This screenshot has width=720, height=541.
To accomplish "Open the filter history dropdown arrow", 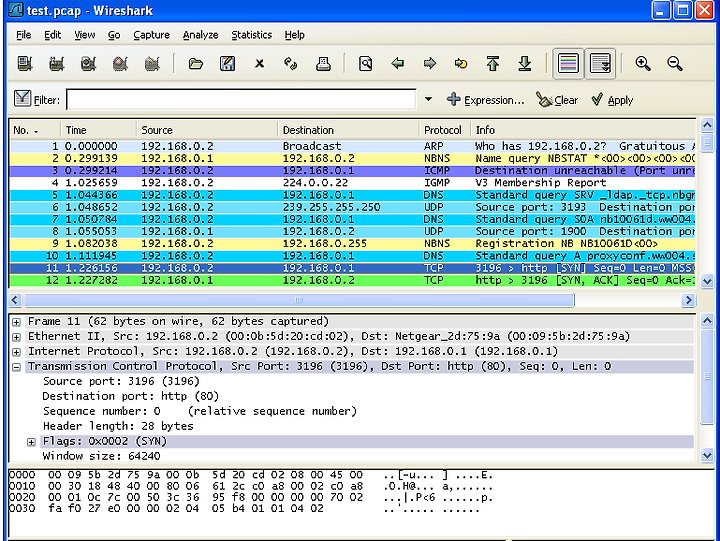I will 428,99.
